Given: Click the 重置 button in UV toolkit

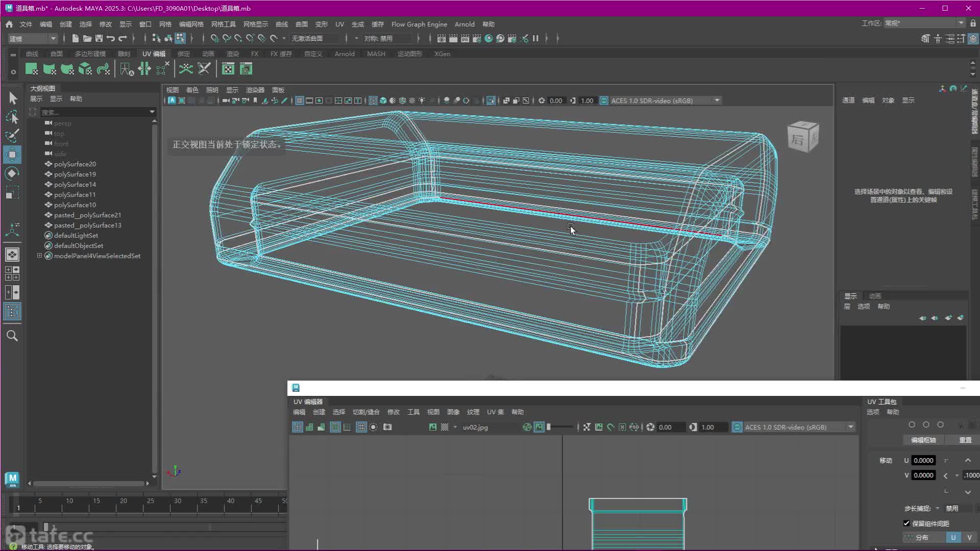Looking at the screenshot, I should click(x=965, y=440).
